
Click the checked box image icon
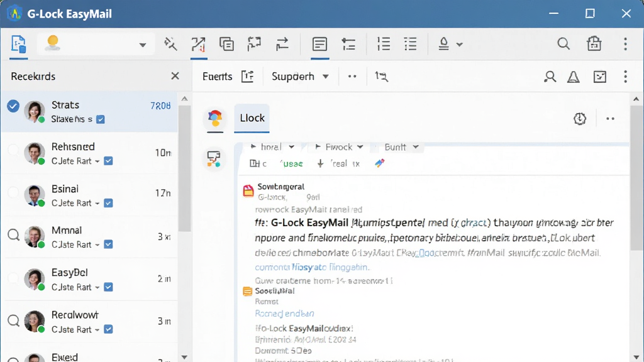tap(599, 77)
